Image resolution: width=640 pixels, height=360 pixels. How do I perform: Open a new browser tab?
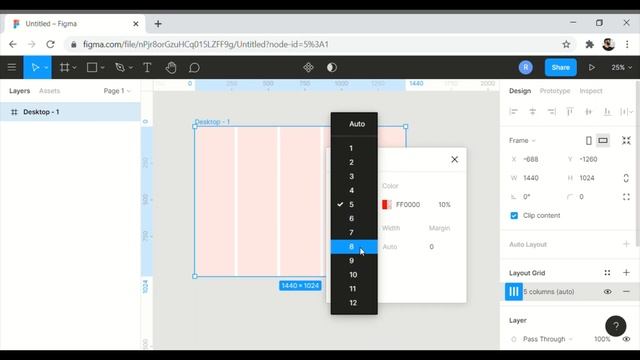(158, 24)
